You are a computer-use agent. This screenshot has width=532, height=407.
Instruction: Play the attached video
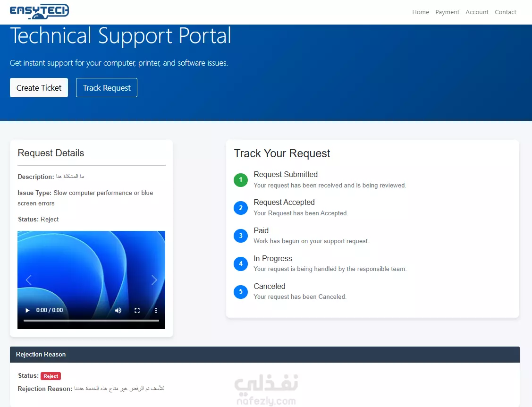point(27,310)
